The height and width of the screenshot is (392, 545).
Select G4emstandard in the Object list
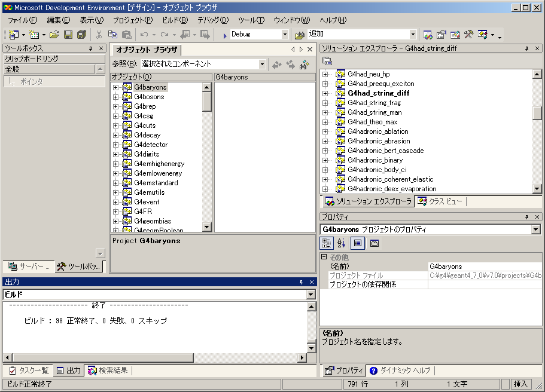(156, 183)
